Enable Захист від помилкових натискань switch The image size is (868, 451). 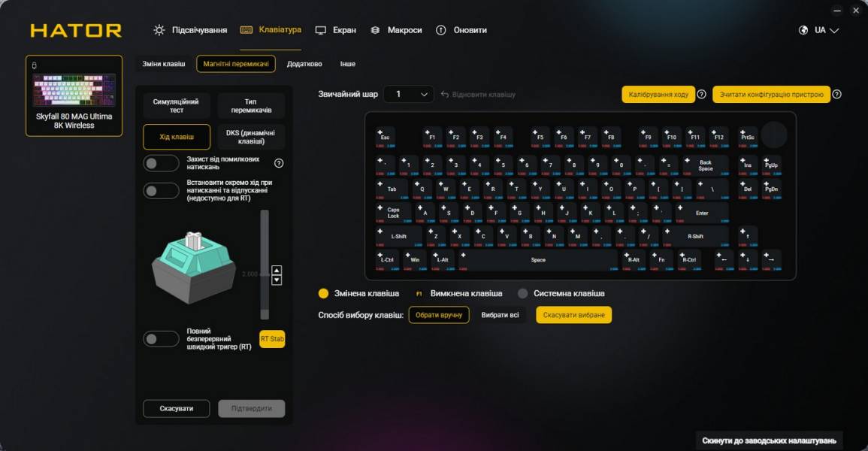click(161, 163)
